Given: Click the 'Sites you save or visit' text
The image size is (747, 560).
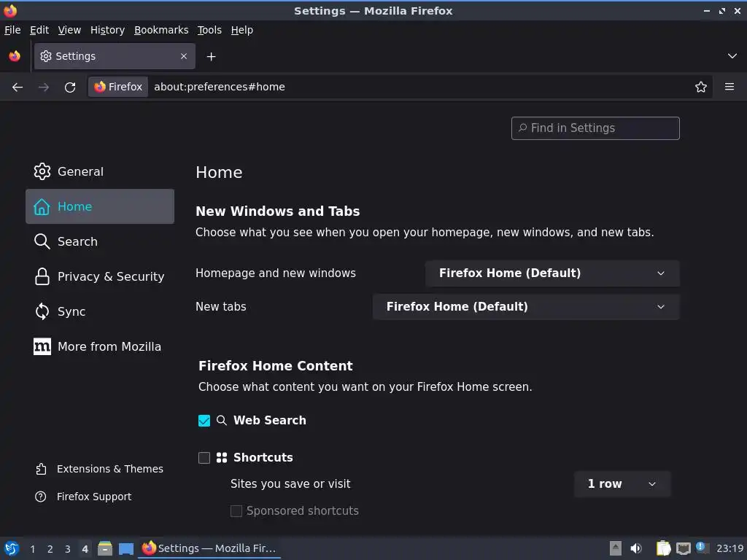Looking at the screenshot, I should tap(290, 484).
